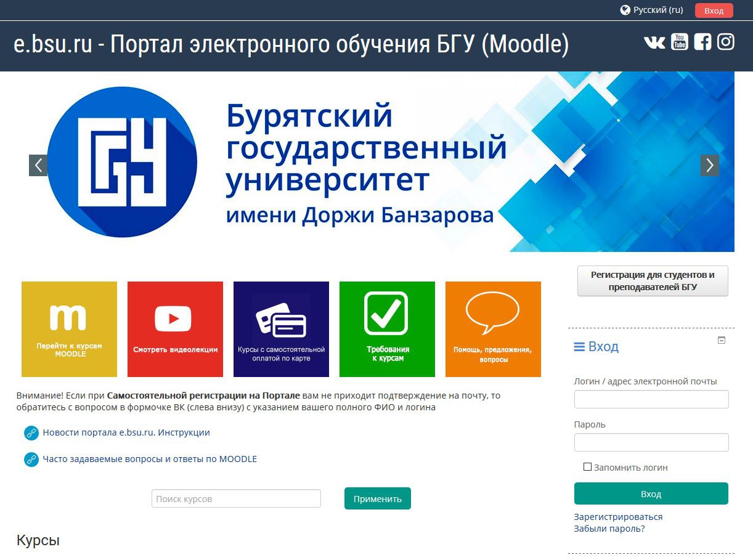
Task: Click the Facebook icon in header
Action: point(702,42)
